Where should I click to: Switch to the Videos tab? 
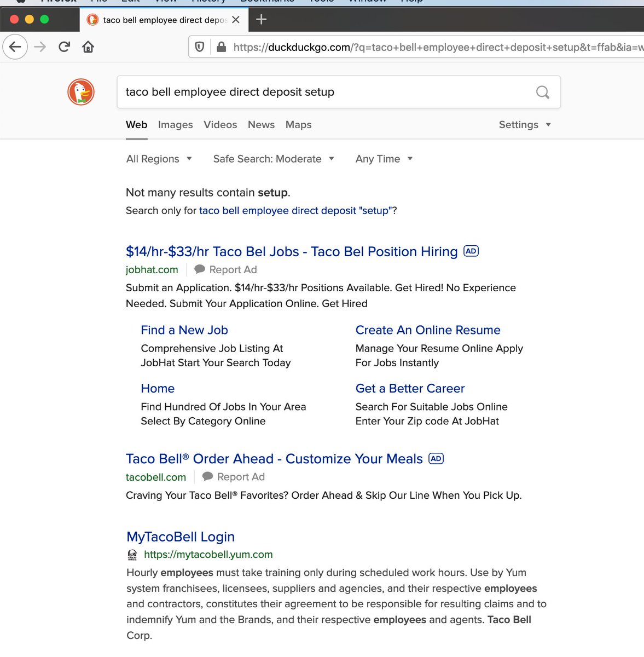tap(221, 125)
